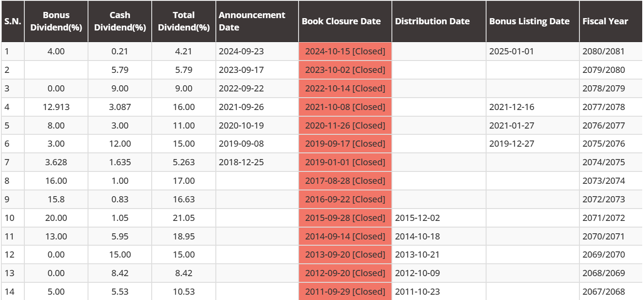Viewport: 644px width, 300px height.
Task: Click the S.N. column header
Action: [13, 21]
